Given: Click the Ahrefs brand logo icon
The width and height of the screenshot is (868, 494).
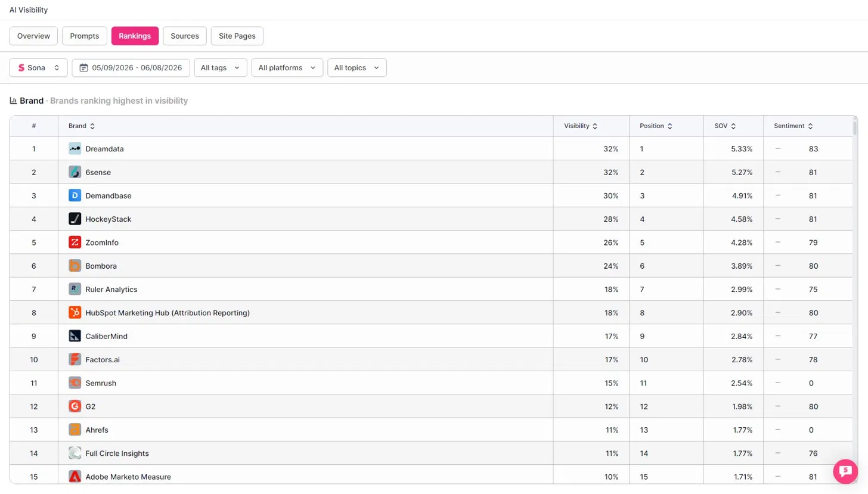Looking at the screenshot, I should (75, 430).
